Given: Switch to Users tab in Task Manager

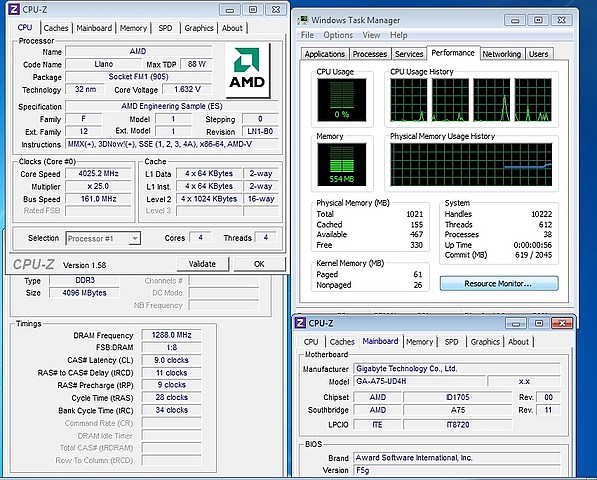Looking at the screenshot, I should (x=538, y=54).
